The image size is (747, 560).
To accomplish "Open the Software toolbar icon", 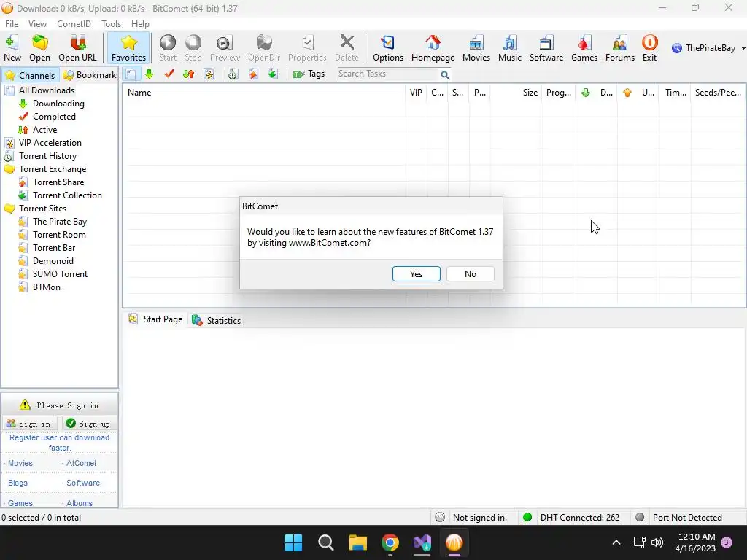I will point(546,48).
